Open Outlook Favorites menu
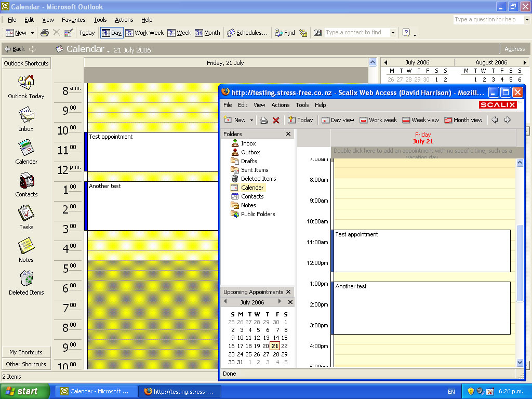The height and width of the screenshot is (399, 532). point(73,20)
